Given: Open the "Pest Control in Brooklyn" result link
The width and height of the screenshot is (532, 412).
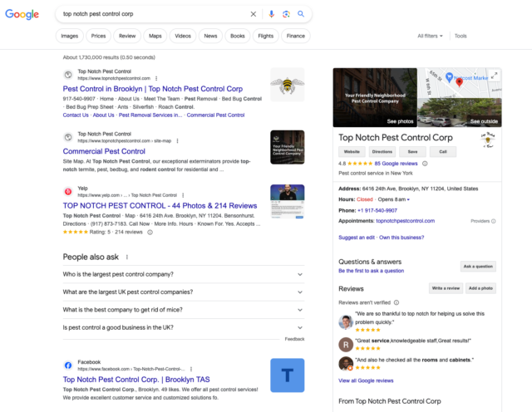Looking at the screenshot, I should pos(152,88).
